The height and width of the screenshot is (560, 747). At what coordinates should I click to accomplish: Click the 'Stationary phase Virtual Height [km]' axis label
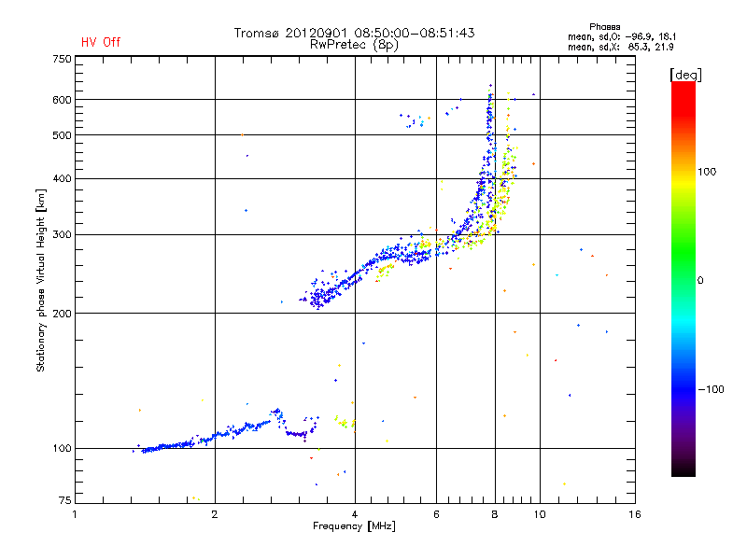[40, 280]
